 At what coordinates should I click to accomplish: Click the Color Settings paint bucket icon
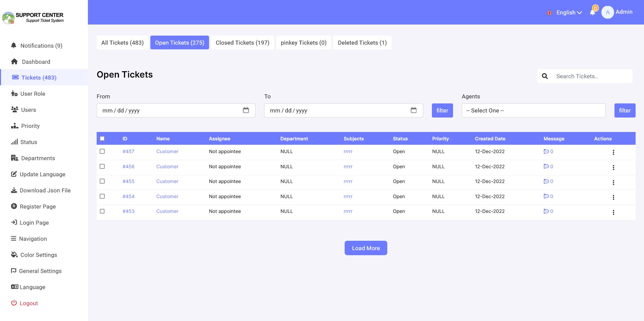click(x=14, y=255)
